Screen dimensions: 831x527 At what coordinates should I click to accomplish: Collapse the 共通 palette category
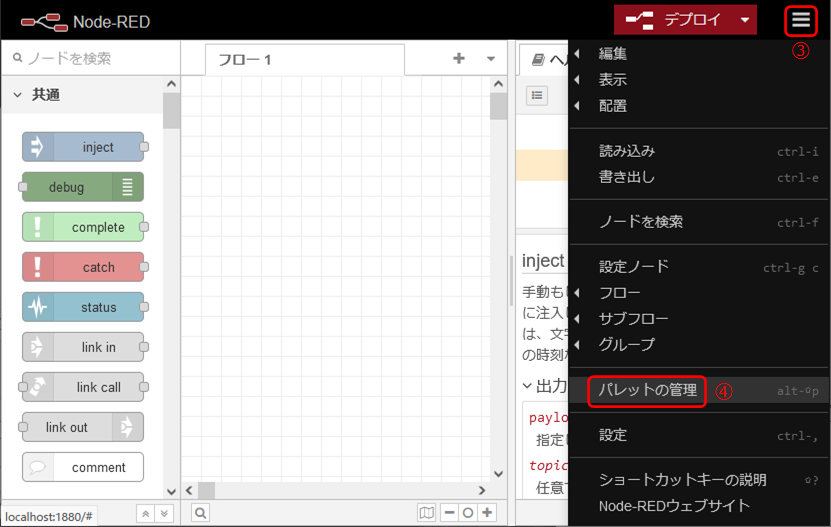tap(18, 95)
